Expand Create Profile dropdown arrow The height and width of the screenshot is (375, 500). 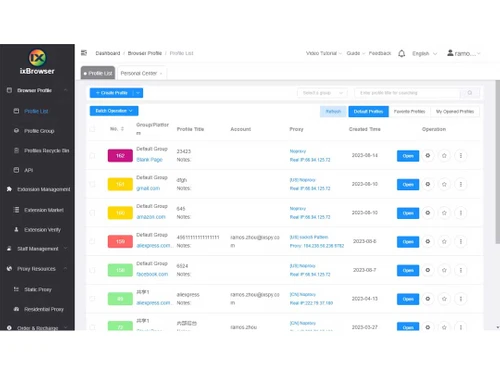click(138, 93)
